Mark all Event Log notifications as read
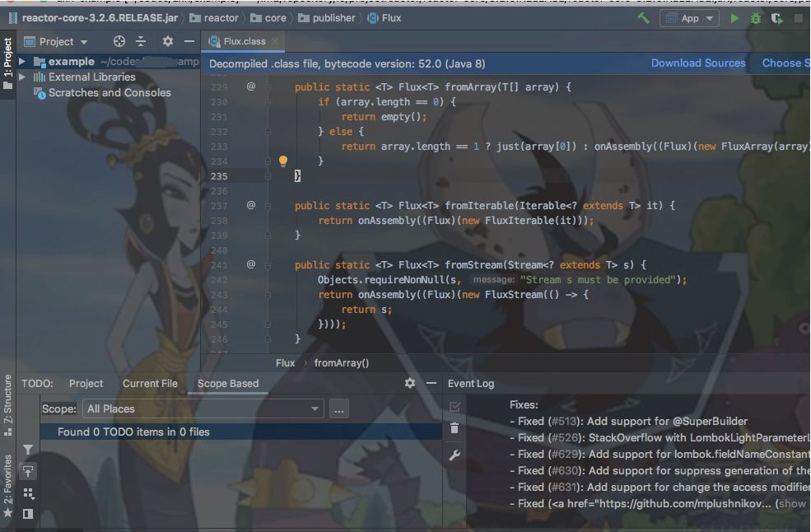Screen dimensions: 811x532 454,407
